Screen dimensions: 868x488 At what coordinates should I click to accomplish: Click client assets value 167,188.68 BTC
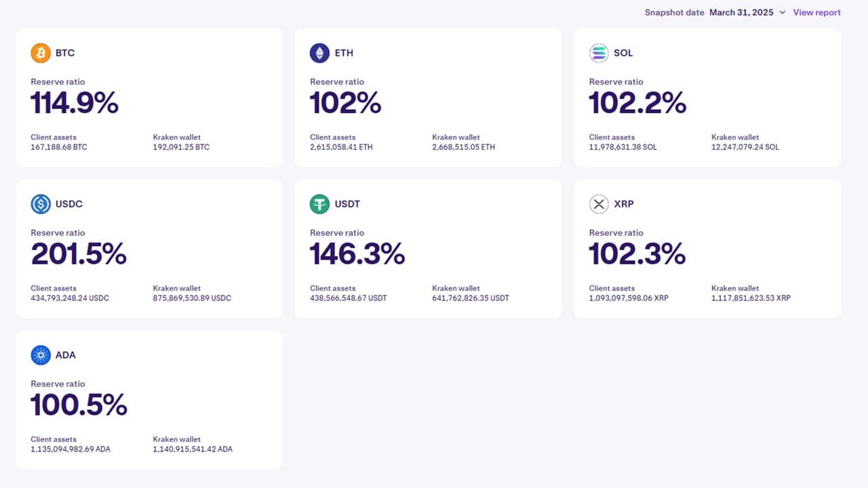point(59,147)
